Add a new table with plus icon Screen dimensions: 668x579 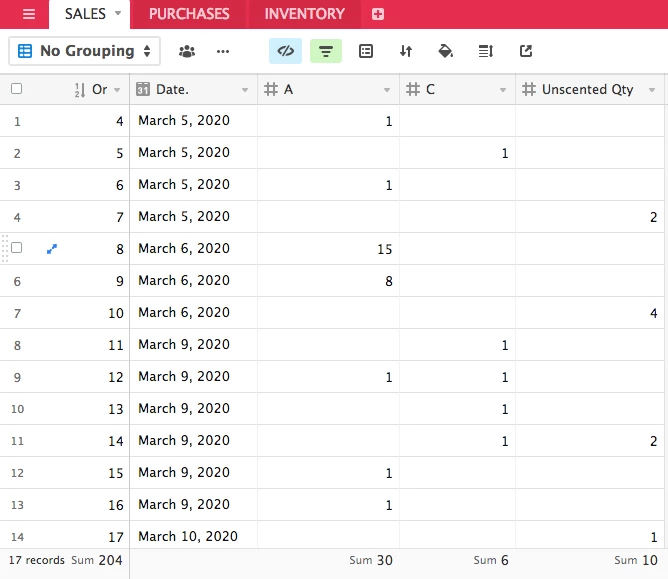coord(377,14)
